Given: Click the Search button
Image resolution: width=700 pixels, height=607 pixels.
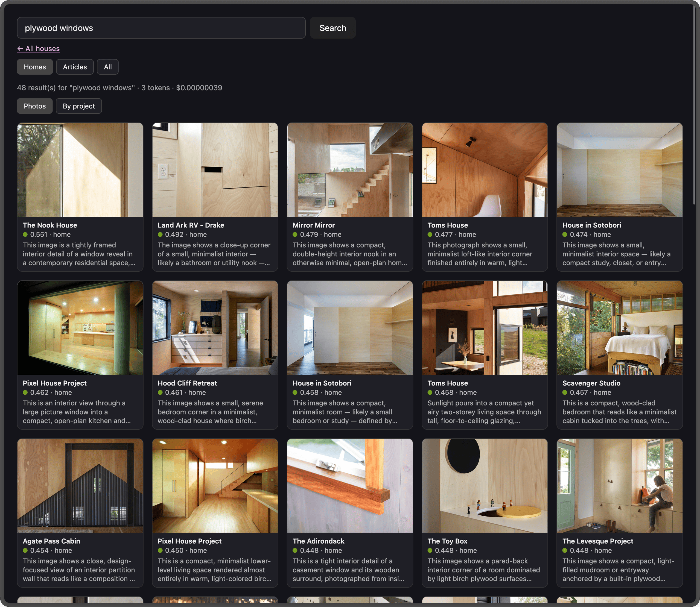Looking at the screenshot, I should (x=332, y=28).
